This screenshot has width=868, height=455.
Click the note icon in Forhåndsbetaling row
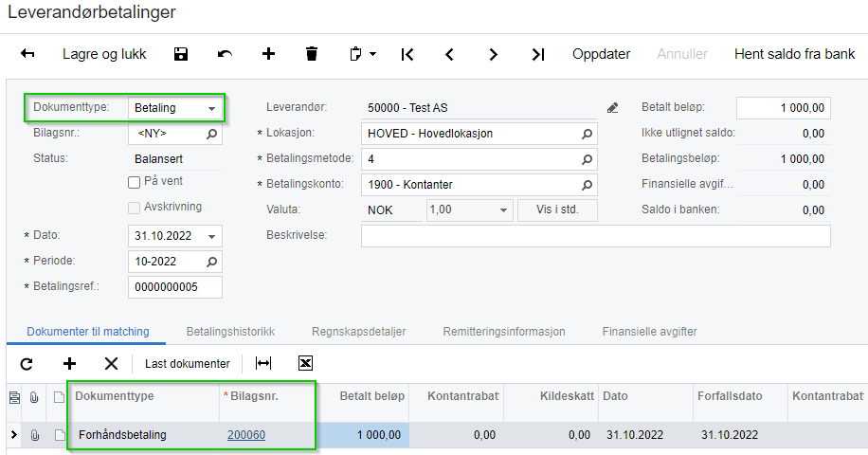click(60, 435)
